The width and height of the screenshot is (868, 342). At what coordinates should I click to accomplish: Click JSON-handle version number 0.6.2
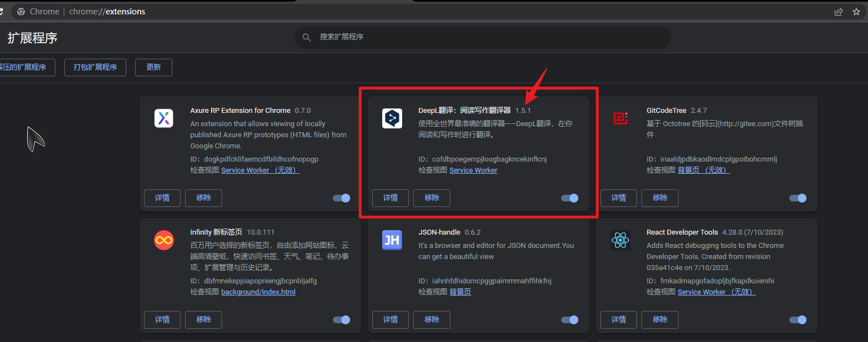coord(473,232)
